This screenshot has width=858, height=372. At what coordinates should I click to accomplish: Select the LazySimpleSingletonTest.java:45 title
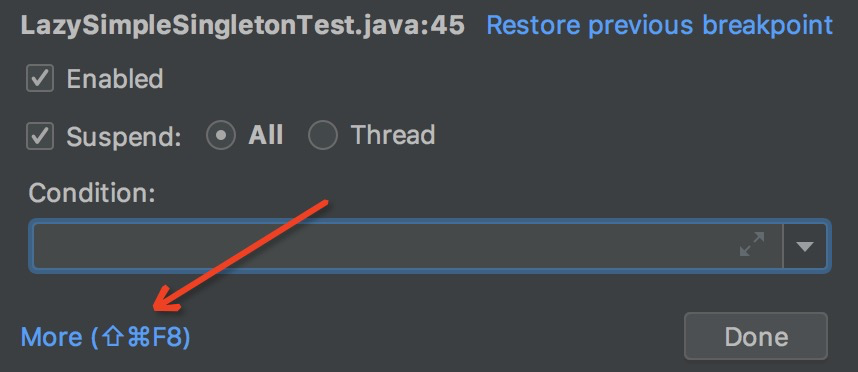(x=242, y=26)
